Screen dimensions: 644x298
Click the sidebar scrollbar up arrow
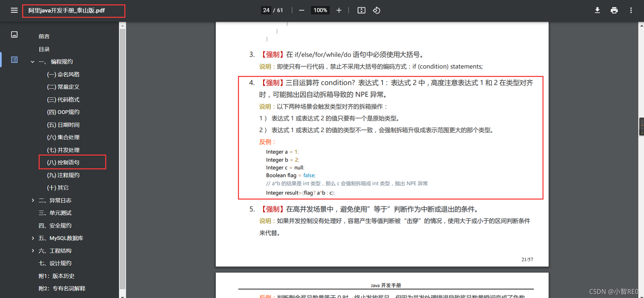tap(122, 25)
